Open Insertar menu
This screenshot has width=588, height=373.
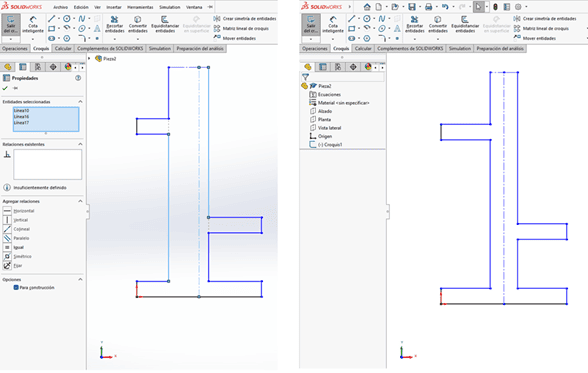pos(114,7)
